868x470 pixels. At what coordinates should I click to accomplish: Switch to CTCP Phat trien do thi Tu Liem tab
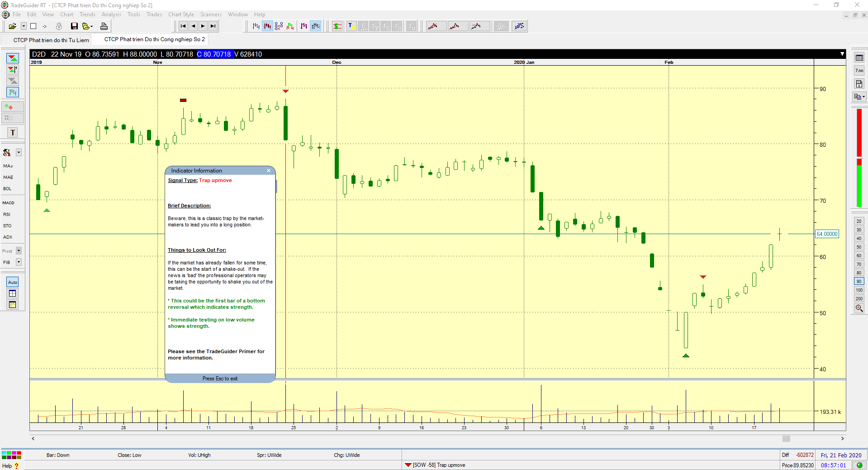click(x=51, y=40)
